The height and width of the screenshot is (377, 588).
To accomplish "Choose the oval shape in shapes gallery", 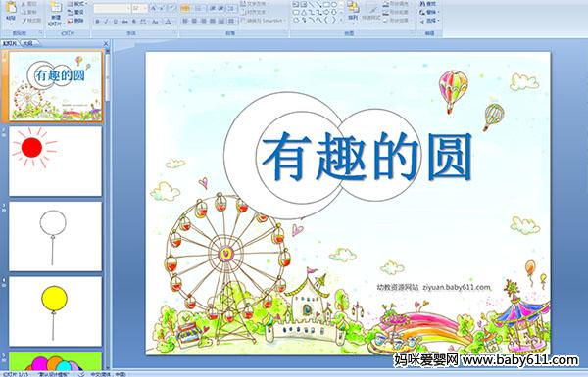I will tap(334, 5).
